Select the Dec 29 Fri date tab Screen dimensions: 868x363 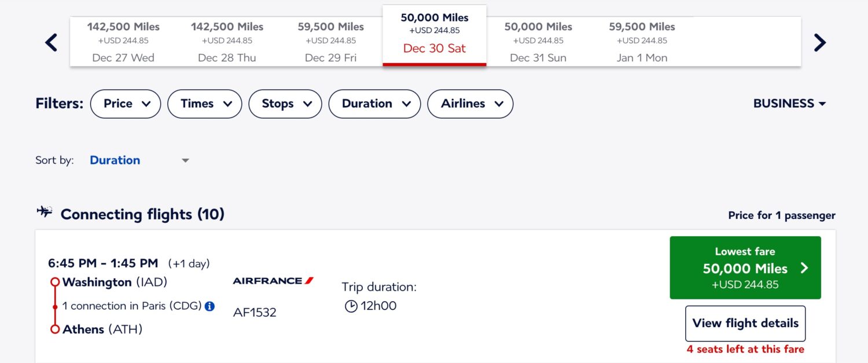pos(330,41)
